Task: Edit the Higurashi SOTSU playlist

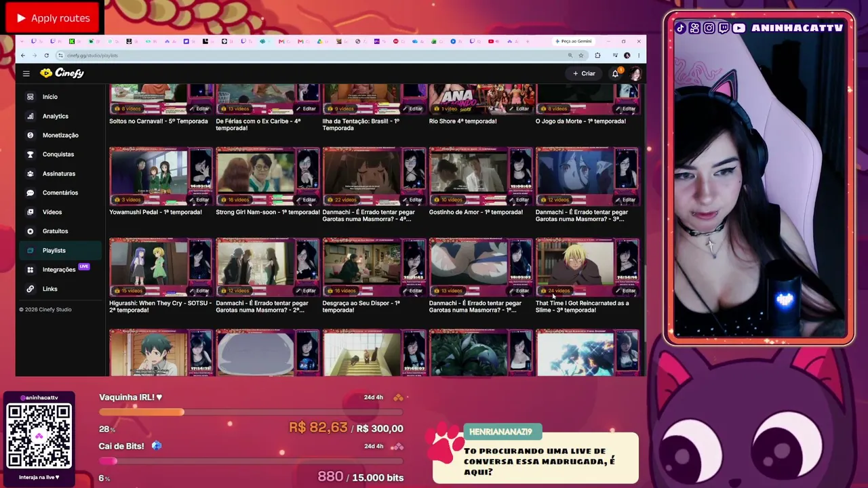Action: pos(199,291)
